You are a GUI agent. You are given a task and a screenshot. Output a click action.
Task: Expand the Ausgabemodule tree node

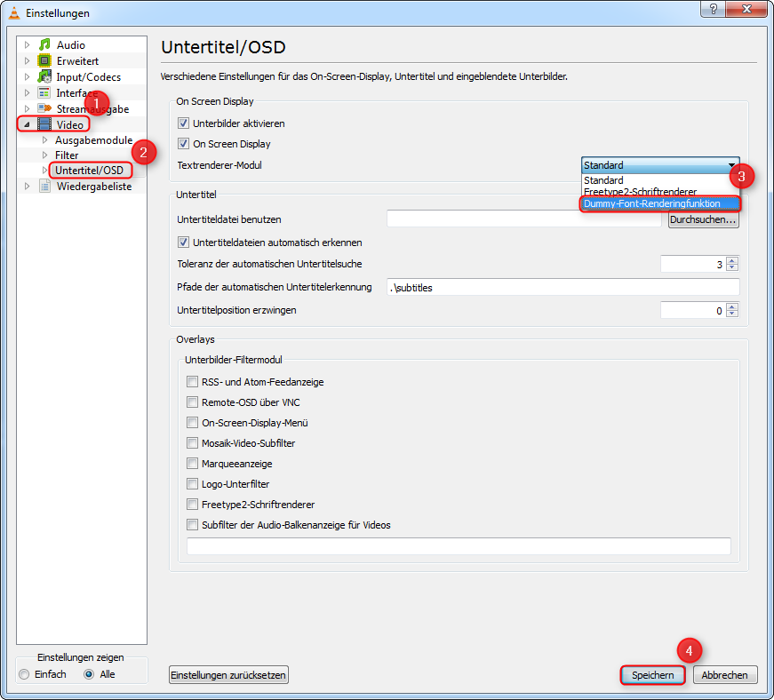[45, 140]
